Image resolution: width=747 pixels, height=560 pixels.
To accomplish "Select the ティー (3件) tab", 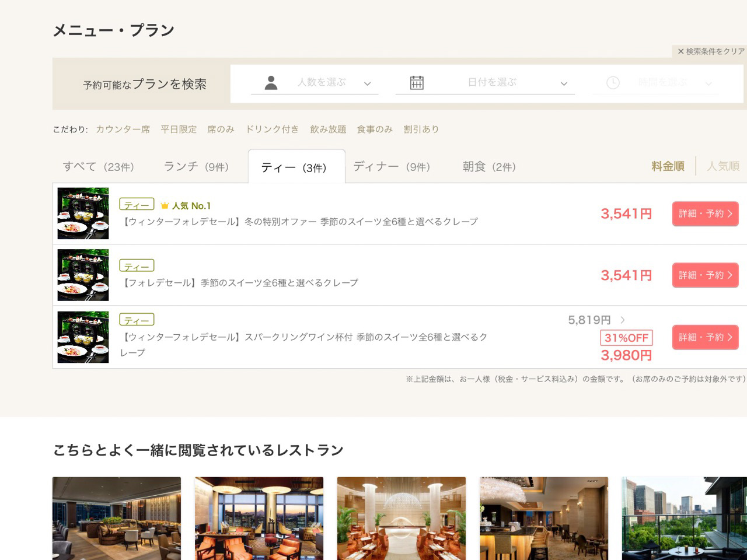I will 296,167.
